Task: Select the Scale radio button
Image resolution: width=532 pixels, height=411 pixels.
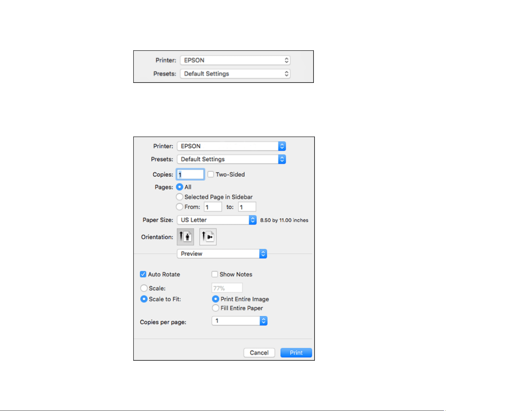Action: [x=144, y=288]
